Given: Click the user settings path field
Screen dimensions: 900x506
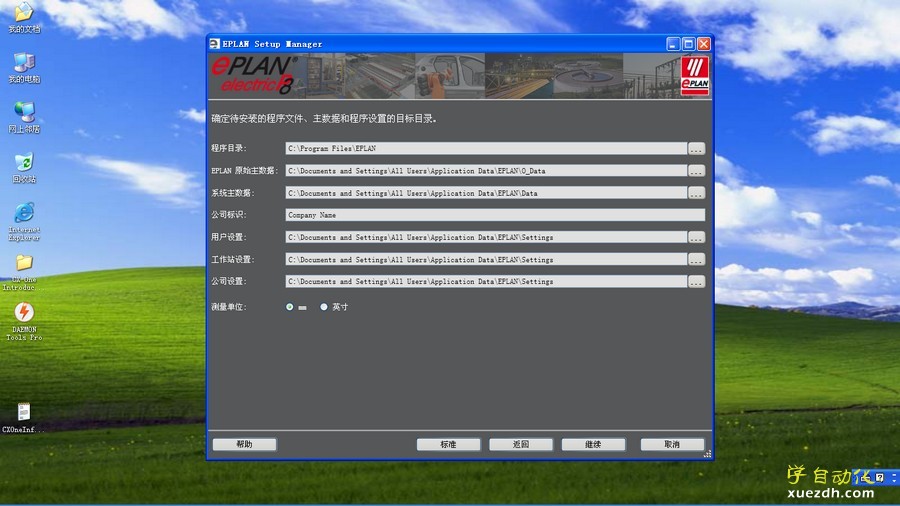Looking at the screenshot, I should (486, 238).
